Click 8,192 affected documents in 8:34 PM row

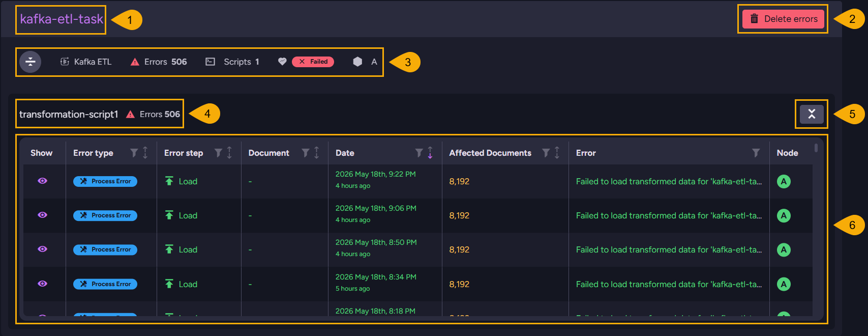click(x=459, y=284)
